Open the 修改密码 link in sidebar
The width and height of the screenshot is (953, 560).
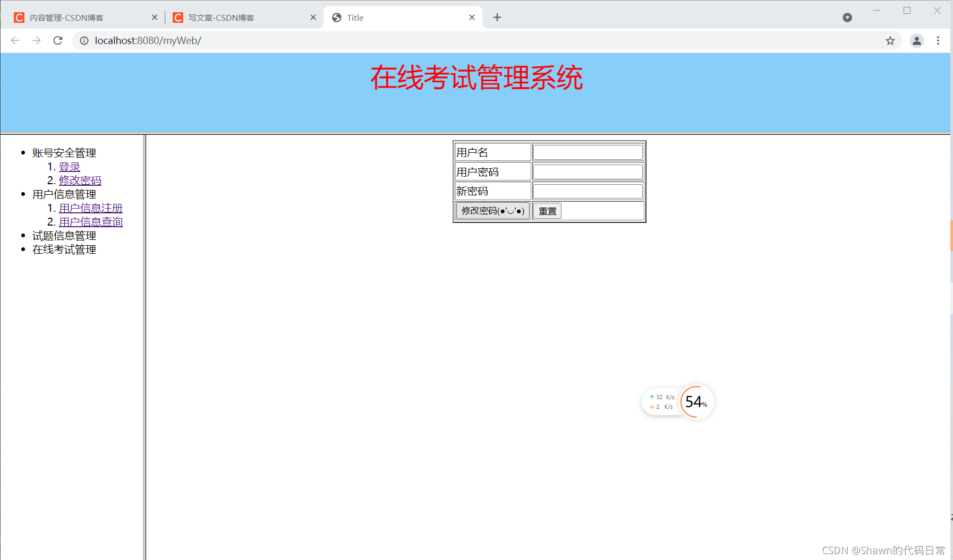pyautogui.click(x=80, y=180)
